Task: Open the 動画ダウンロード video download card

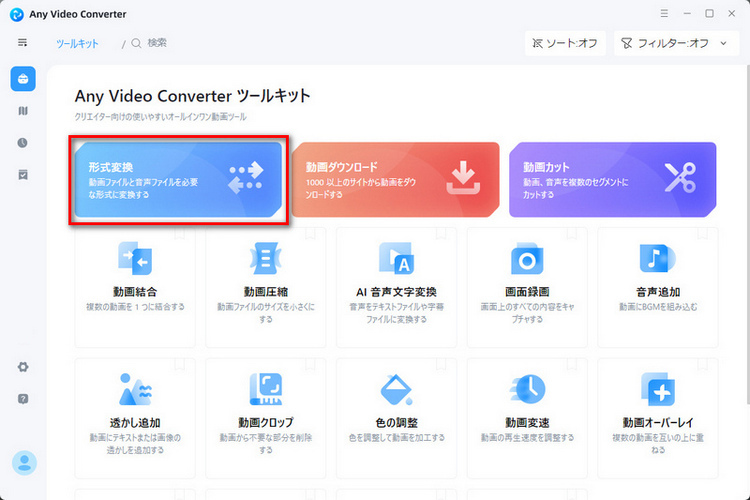Action: tap(396, 179)
